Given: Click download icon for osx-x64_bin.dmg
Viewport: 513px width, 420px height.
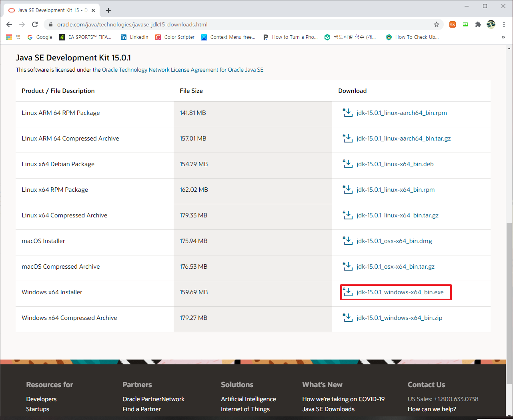Looking at the screenshot, I should click(x=348, y=241).
